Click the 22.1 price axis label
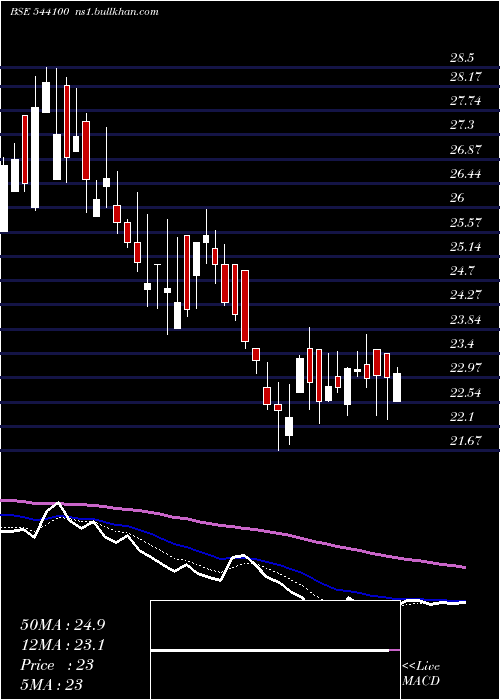This screenshot has width=500, height=700. [x=462, y=417]
